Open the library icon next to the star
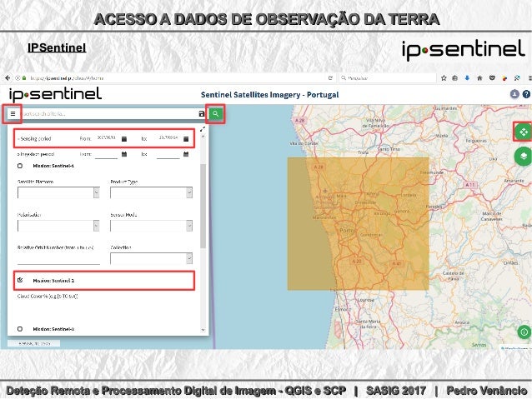The height and width of the screenshot is (399, 532). click(455, 78)
